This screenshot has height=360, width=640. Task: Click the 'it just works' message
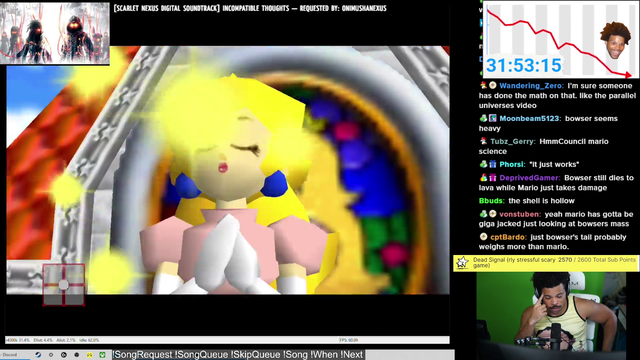[554, 164]
